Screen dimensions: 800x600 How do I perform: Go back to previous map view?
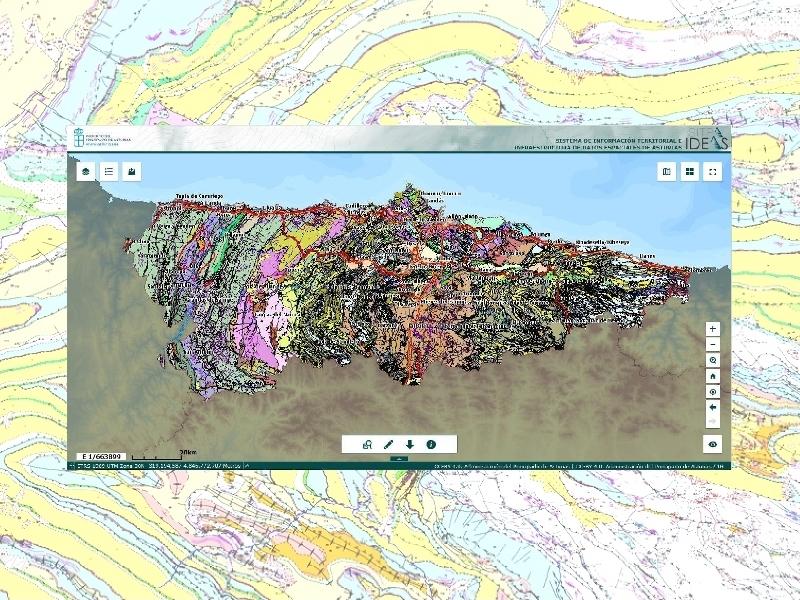pyautogui.click(x=713, y=407)
